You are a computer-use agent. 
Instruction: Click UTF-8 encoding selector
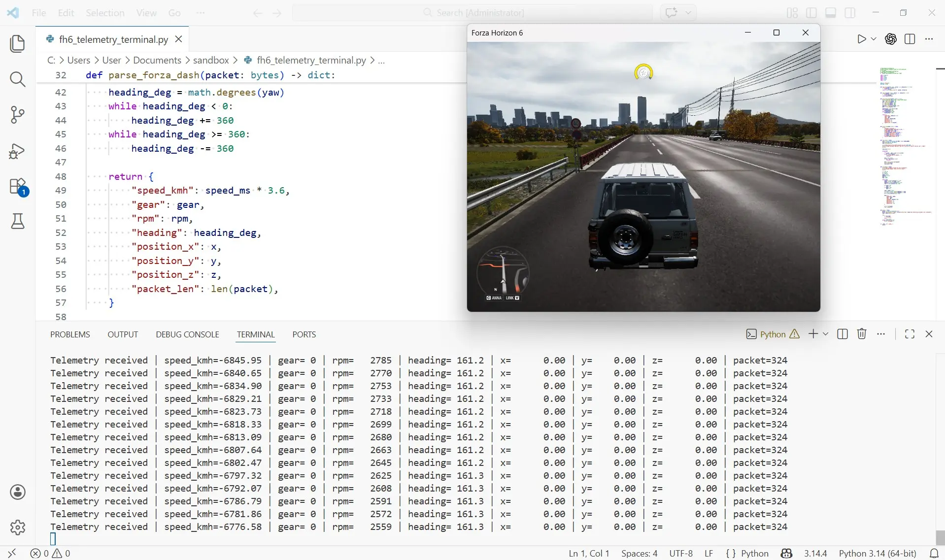click(x=681, y=553)
